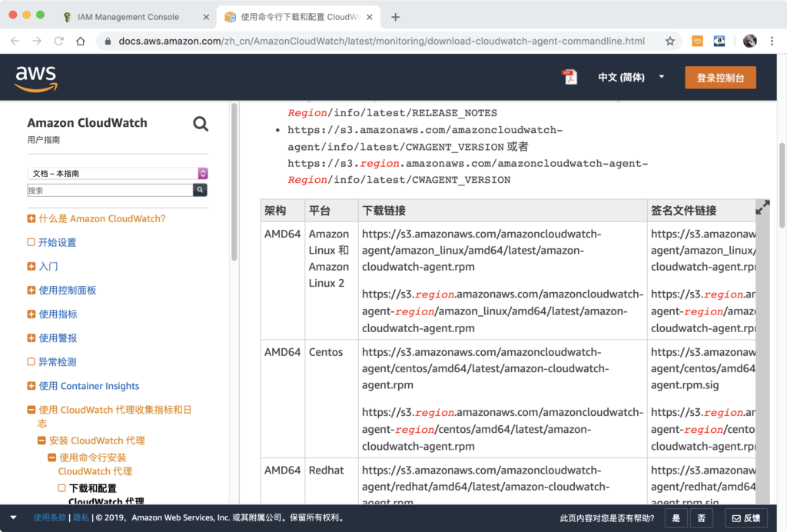Close the IAM Management Console tab

[206, 17]
